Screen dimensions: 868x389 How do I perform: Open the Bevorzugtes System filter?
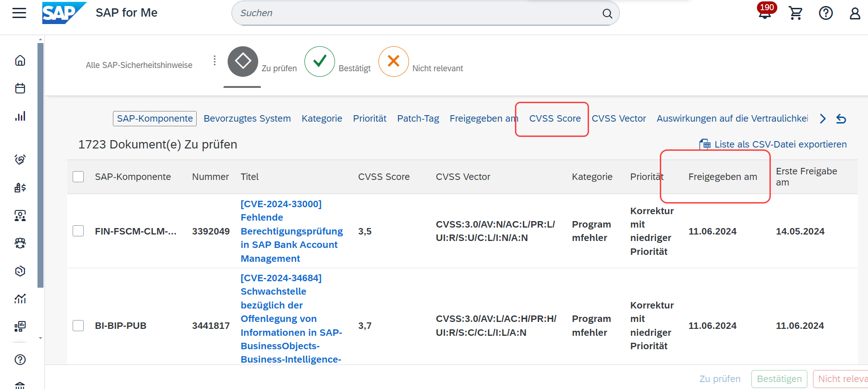click(x=247, y=118)
